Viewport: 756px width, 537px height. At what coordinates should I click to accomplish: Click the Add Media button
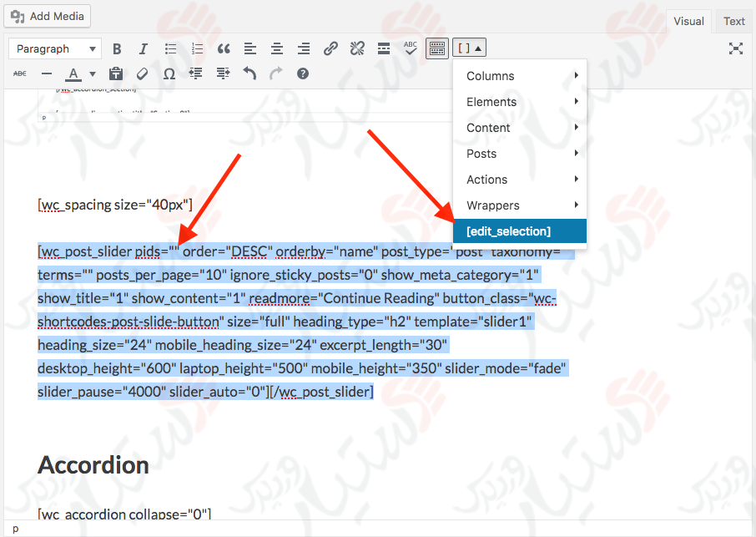(48, 17)
